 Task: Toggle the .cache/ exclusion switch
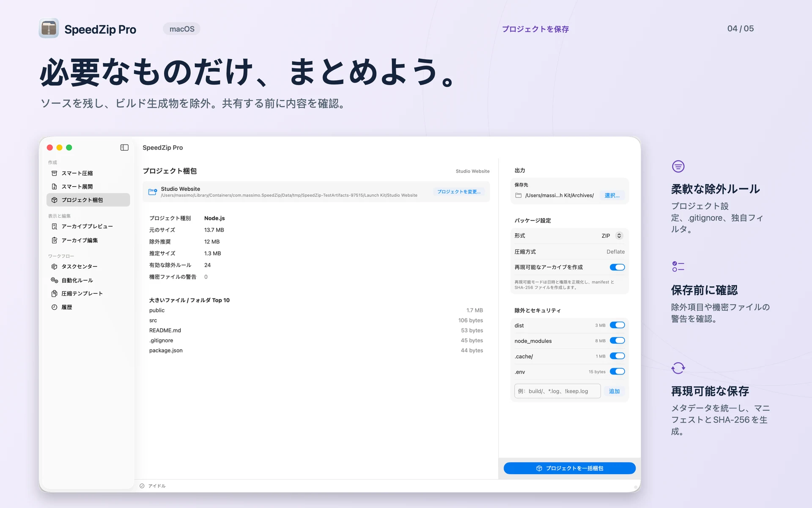coord(617,356)
